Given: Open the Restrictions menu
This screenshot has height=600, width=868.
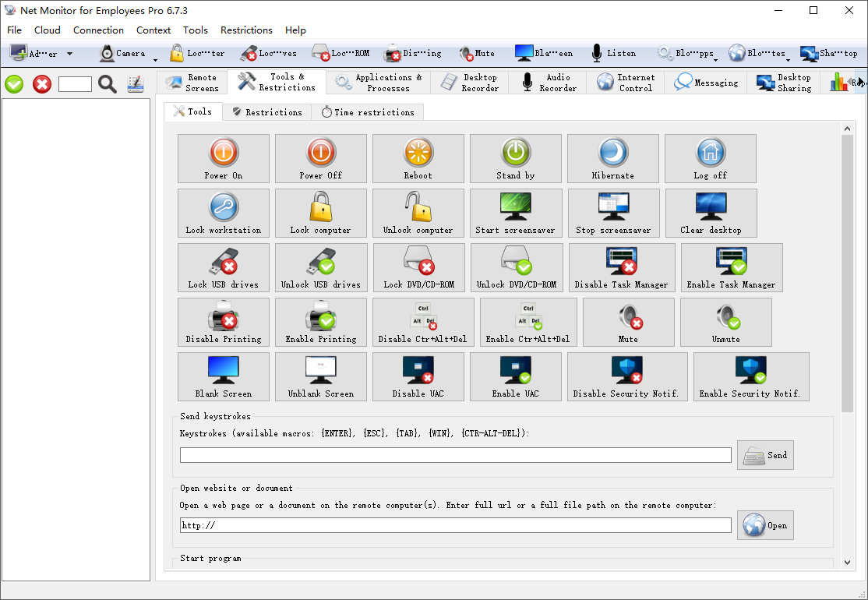Looking at the screenshot, I should point(246,30).
